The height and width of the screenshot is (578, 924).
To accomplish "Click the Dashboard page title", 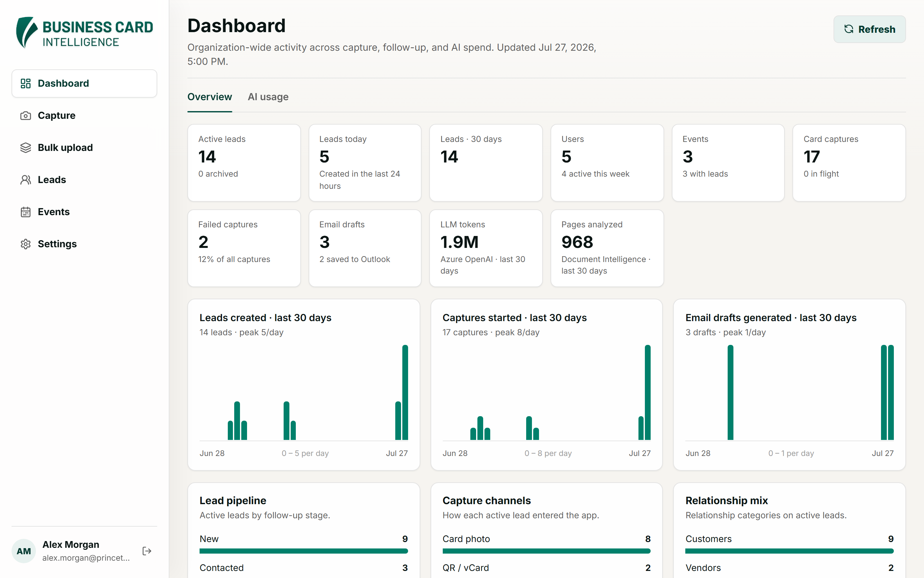I will 236,26.
